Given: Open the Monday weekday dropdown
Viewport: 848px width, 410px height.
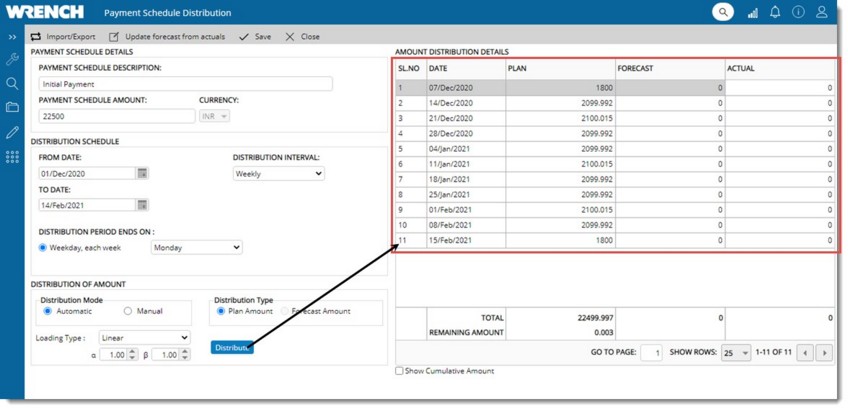Looking at the screenshot, I should [x=196, y=247].
